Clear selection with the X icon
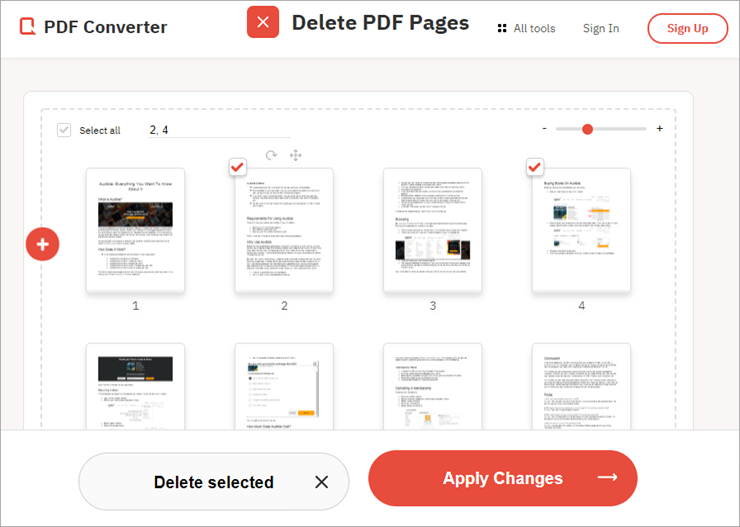Viewport: 740px width, 527px height. pyautogui.click(x=321, y=482)
